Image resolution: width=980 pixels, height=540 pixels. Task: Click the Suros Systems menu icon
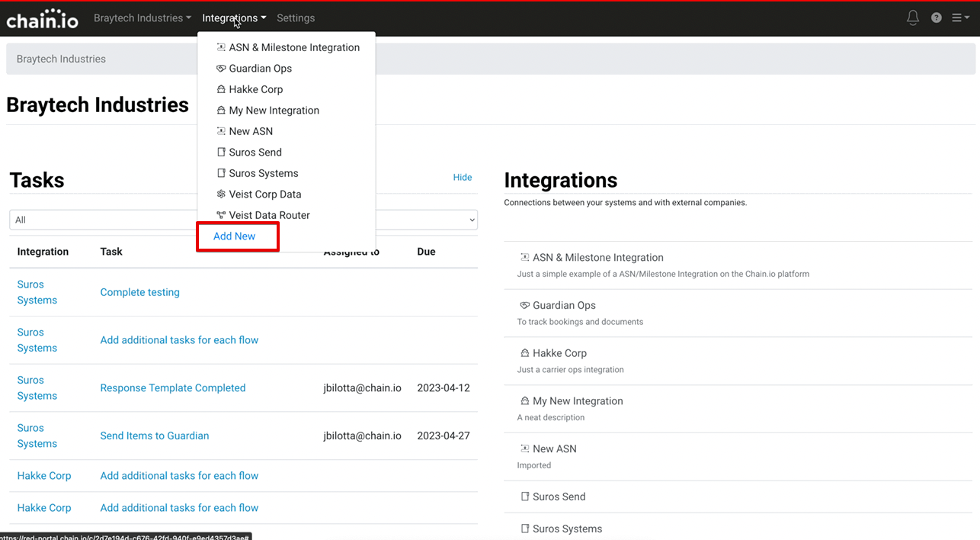(221, 173)
